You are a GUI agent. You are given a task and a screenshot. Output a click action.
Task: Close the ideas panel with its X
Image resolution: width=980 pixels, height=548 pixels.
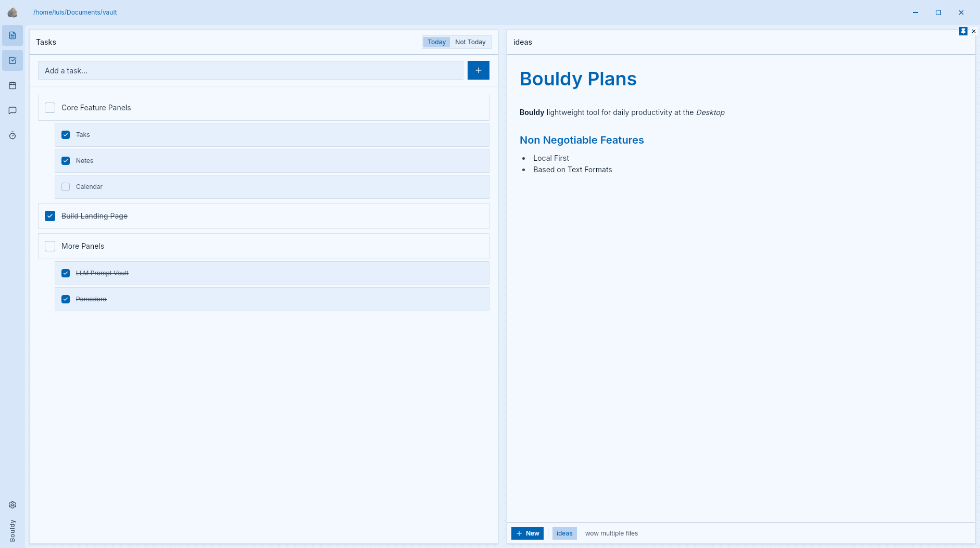point(973,31)
